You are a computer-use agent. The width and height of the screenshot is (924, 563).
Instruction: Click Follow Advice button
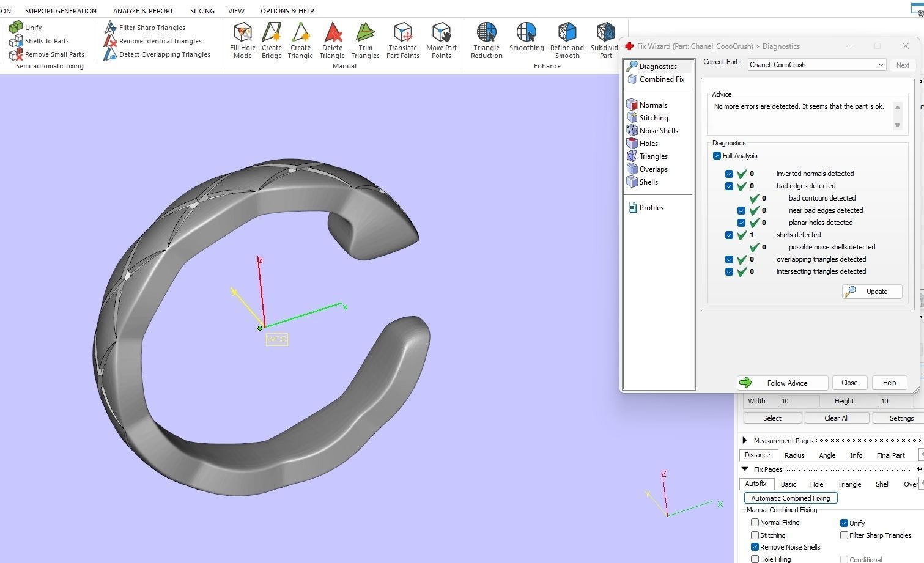tap(782, 383)
